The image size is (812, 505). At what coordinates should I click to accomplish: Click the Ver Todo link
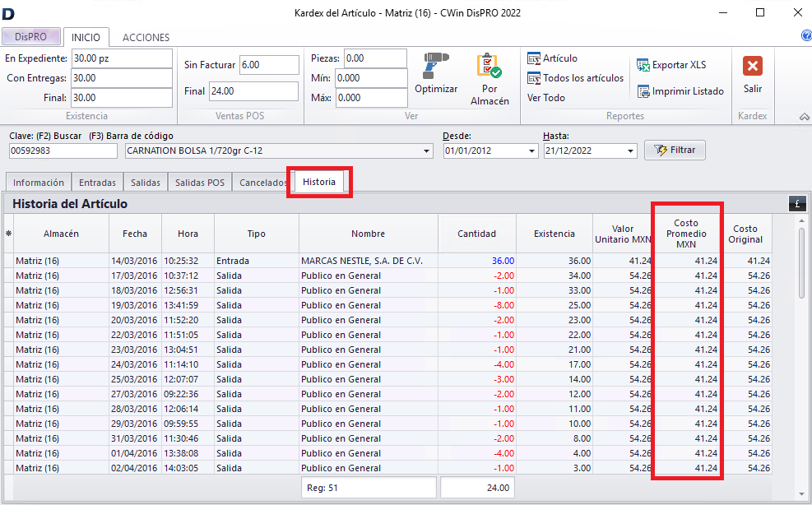[546, 98]
